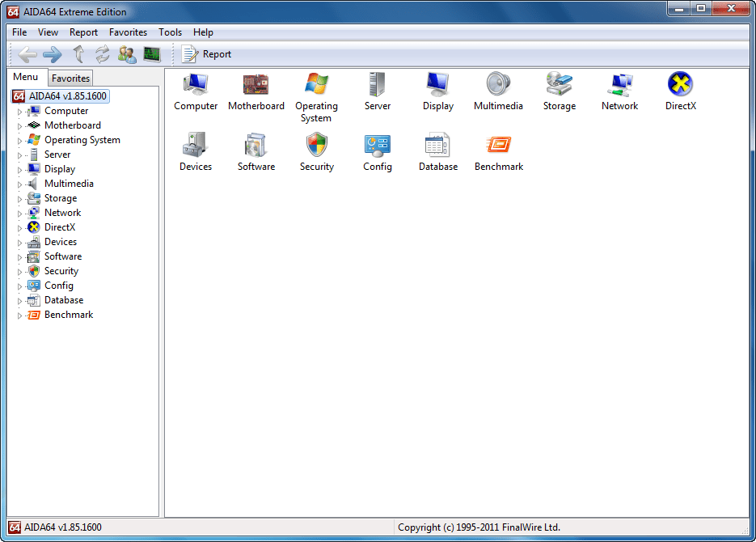This screenshot has width=756, height=542.
Task: Open the Tools menu
Action: pyautogui.click(x=169, y=32)
